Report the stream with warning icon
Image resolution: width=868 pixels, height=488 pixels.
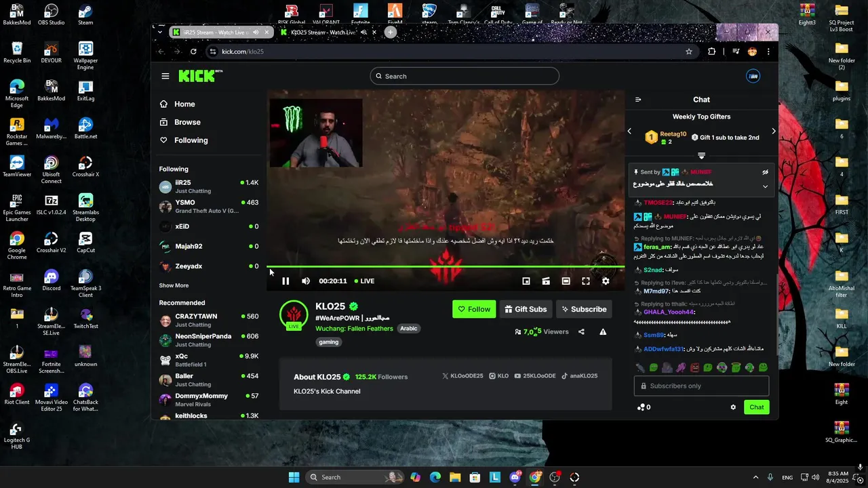[x=603, y=331]
